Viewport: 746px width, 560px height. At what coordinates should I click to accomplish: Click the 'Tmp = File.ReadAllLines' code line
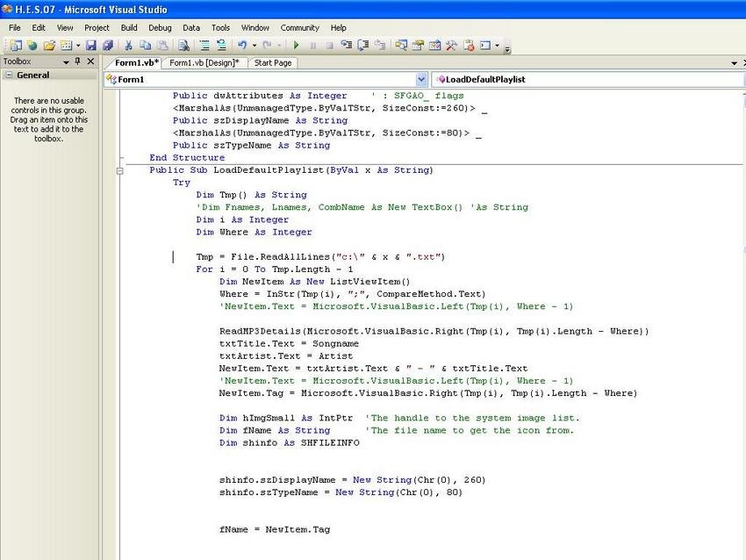(320, 257)
